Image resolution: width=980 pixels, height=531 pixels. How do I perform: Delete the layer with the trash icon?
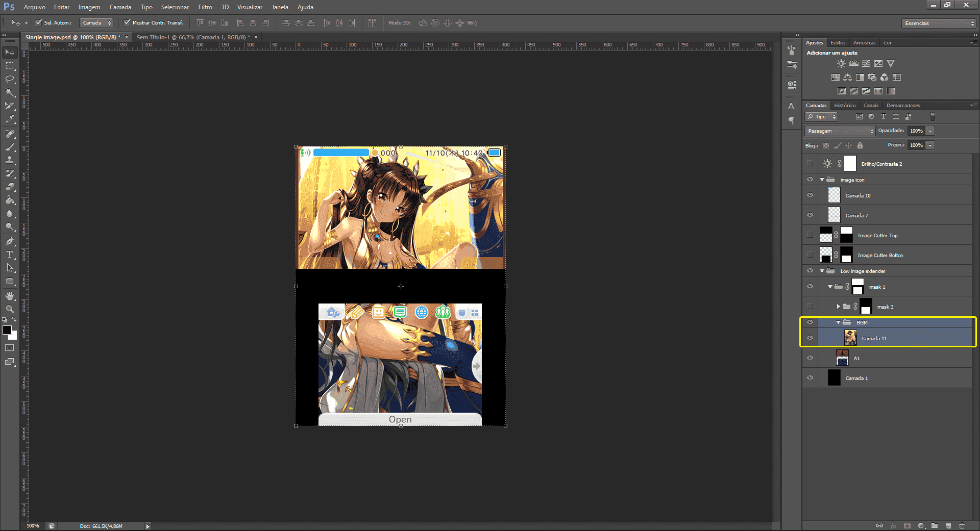[x=962, y=526]
